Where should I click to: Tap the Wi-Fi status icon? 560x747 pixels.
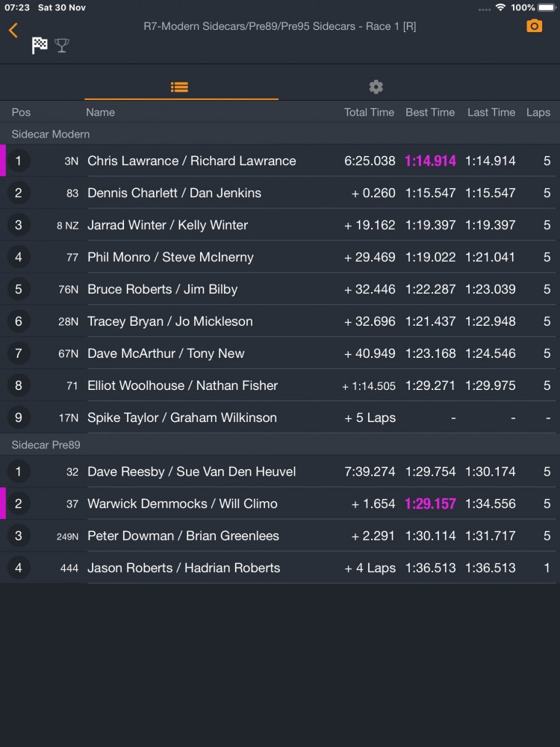pos(500,7)
